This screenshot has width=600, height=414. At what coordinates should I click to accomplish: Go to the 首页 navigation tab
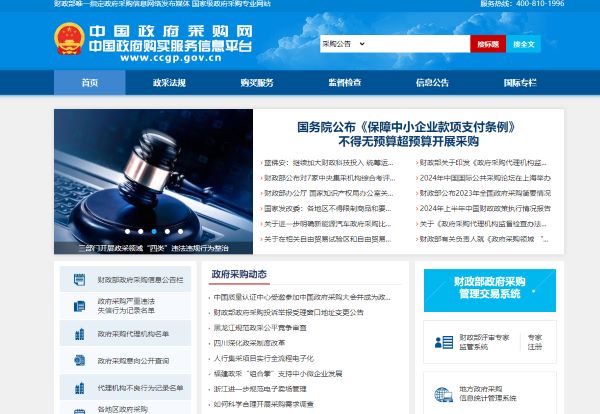pyautogui.click(x=90, y=83)
